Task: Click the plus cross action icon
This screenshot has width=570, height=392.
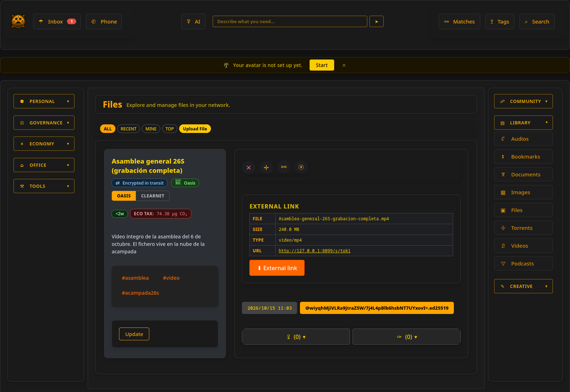Action: tap(266, 167)
